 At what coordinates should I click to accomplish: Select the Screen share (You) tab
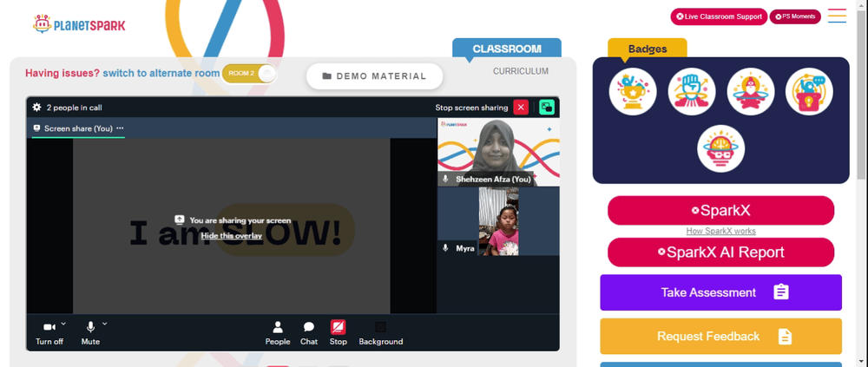(78, 128)
